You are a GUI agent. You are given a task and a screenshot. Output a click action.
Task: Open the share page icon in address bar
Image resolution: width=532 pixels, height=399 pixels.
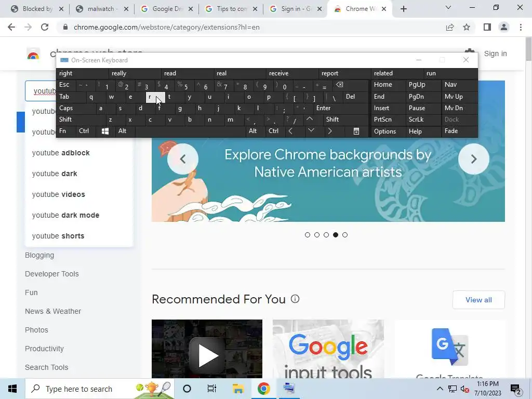tap(450, 27)
